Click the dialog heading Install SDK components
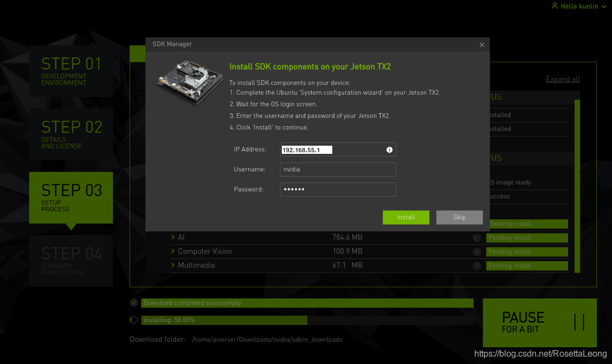This screenshot has height=364, width=612. click(x=310, y=67)
